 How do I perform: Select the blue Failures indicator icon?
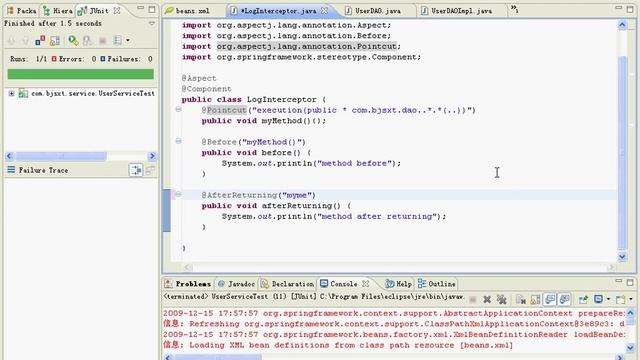click(102, 59)
